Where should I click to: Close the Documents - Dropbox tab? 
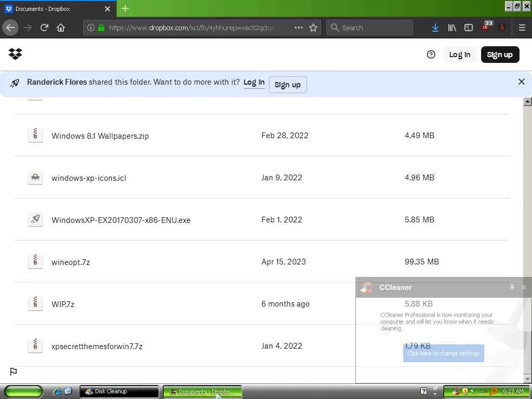pos(108,9)
